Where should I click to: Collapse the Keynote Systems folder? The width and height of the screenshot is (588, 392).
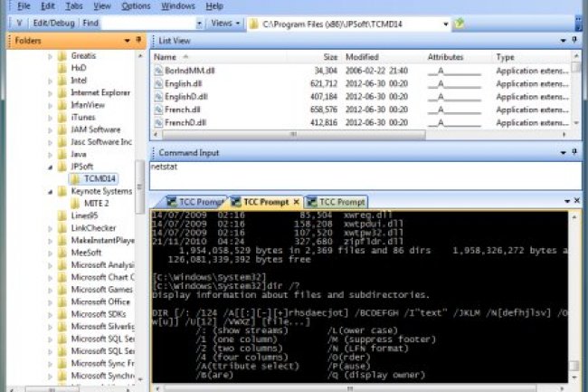click(50, 192)
